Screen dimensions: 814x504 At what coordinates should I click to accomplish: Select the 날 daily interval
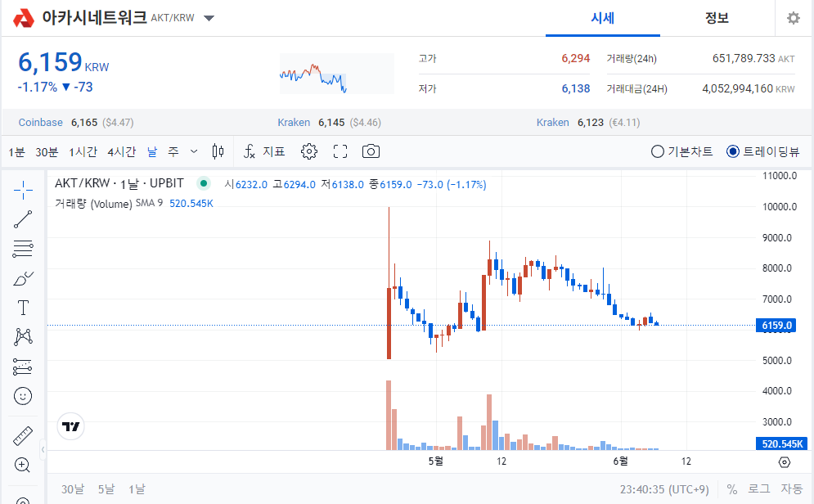pos(152,152)
